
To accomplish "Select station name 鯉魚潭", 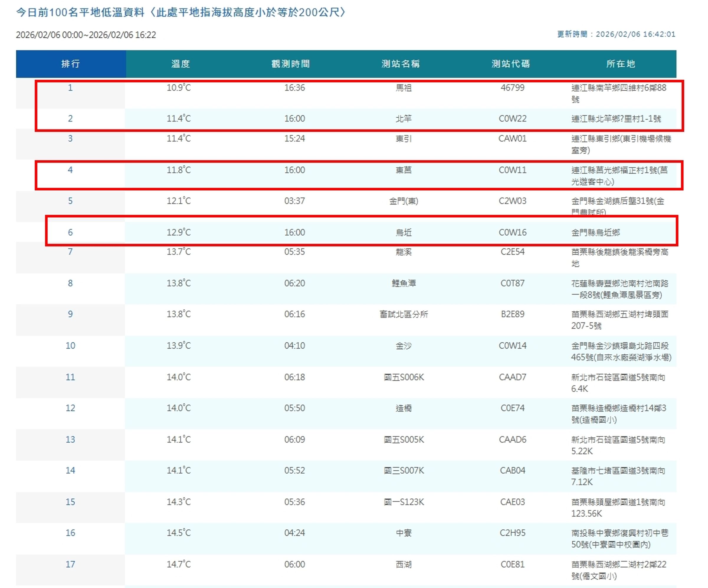I will (x=404, y=283).
